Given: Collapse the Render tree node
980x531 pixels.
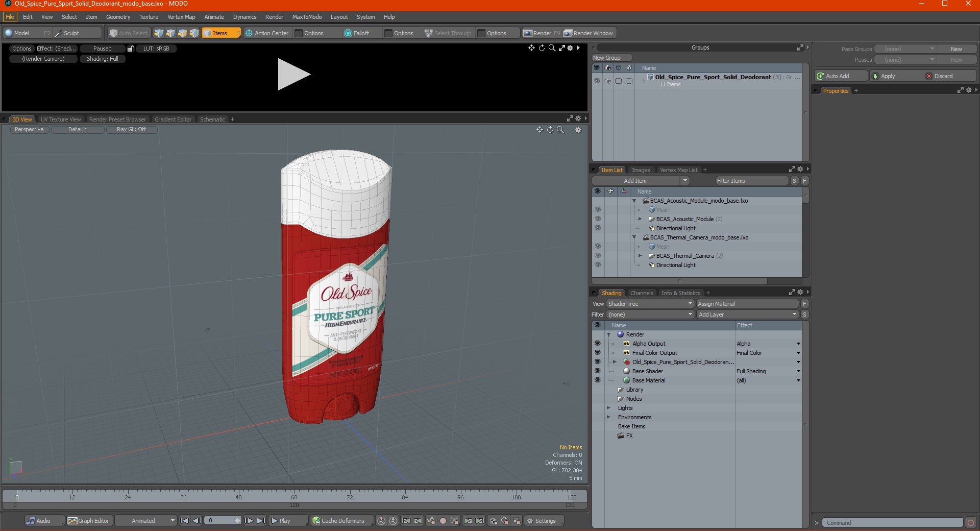Looking at the screenshot, I should pyautogui.click(x=608, y=334).
